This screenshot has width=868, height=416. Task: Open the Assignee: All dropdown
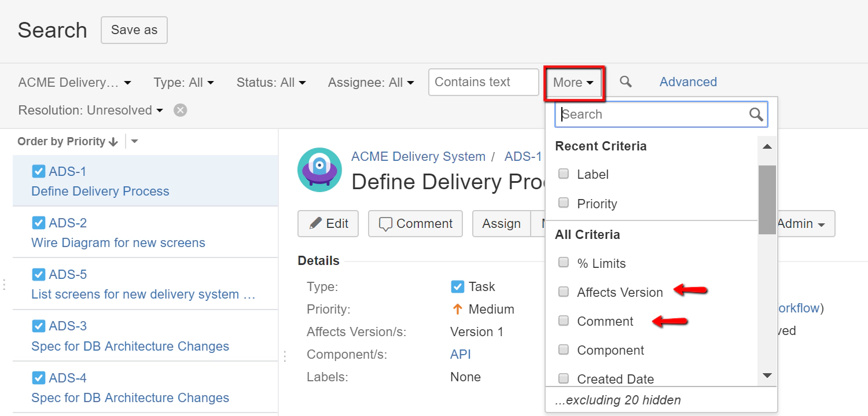[x=371, y=83]
